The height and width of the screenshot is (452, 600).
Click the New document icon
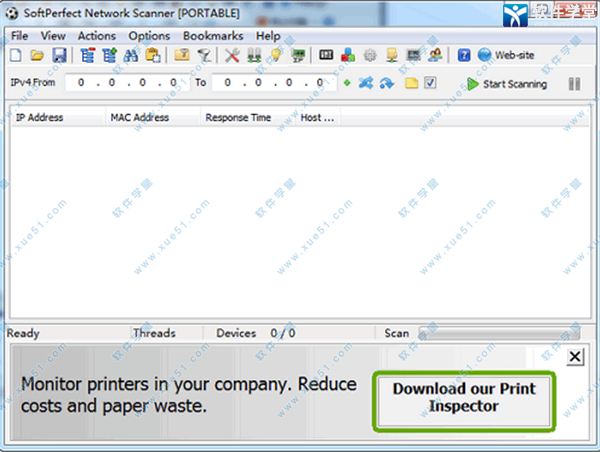tap(18, 56)
